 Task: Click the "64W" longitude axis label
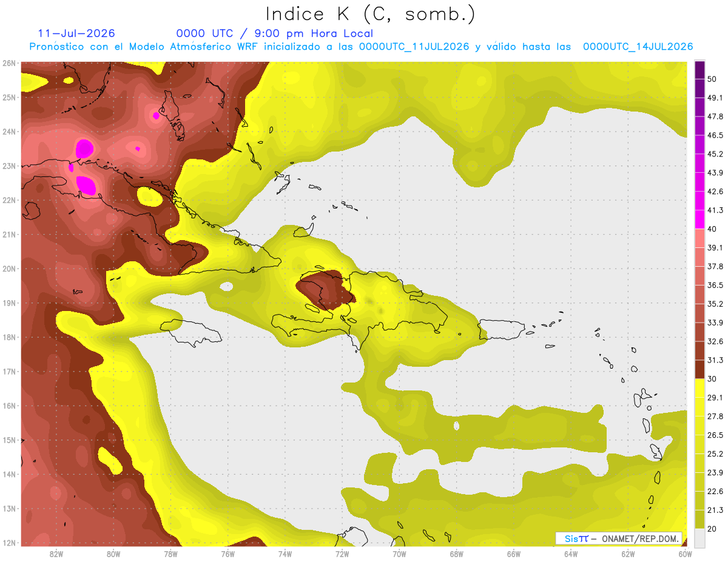click(571, 554)
